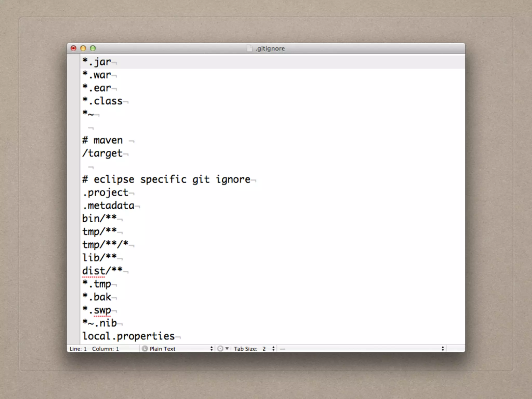Place cursor at '*.class' line
The image size is (532, 399).
click(x=103, y=101)
